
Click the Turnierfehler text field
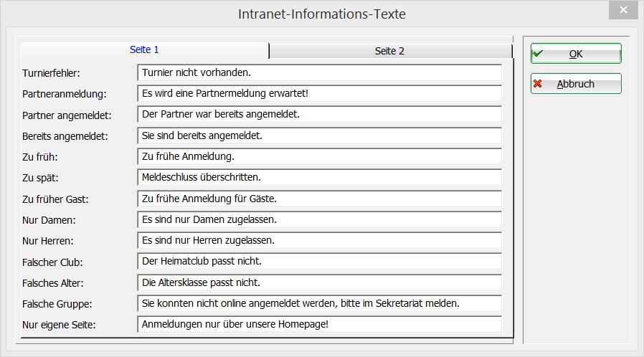click(319, 72)
